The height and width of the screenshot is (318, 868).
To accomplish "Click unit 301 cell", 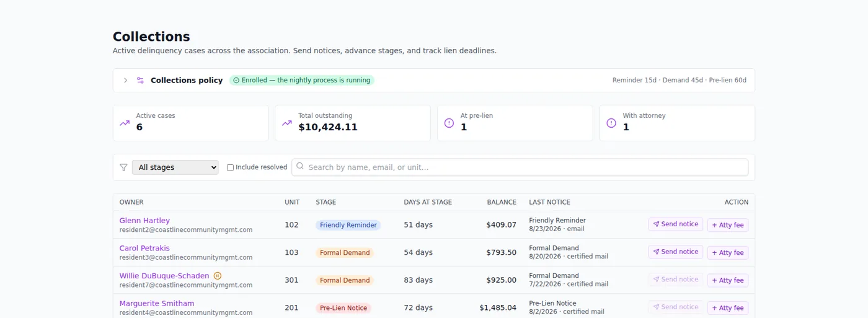I will pyautogui.click(x=291, y=280).
